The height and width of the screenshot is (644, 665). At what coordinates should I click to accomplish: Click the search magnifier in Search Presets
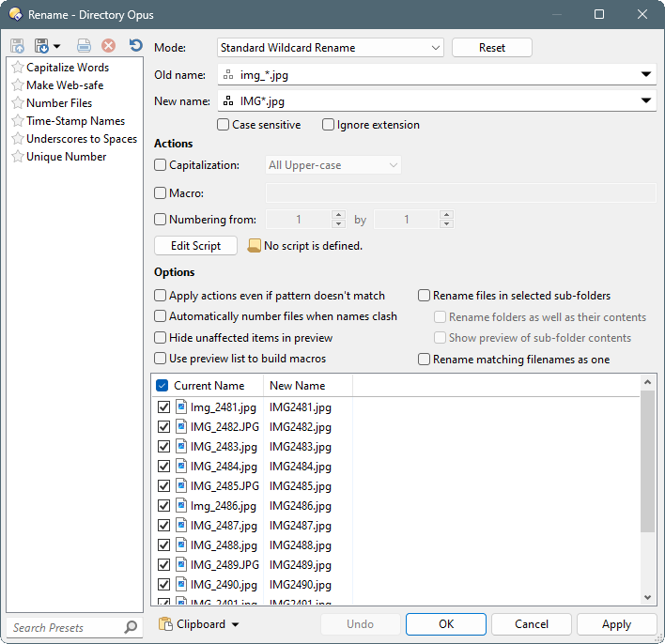click(131, 627)
